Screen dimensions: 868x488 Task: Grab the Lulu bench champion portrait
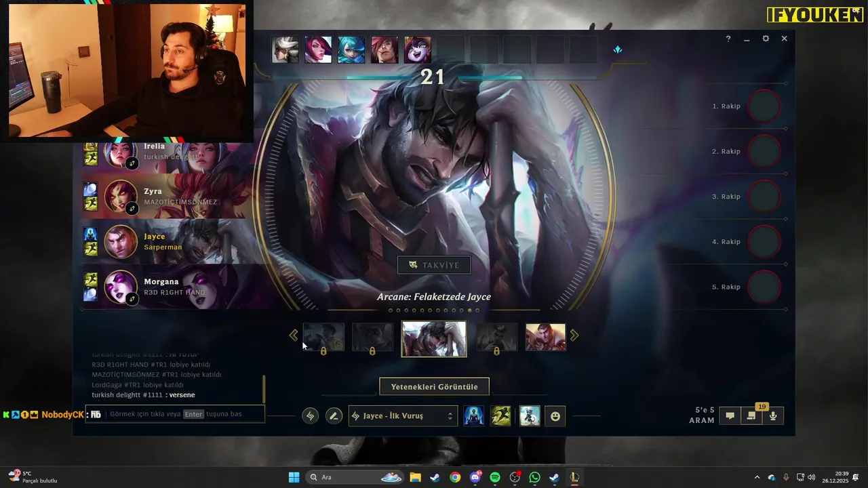pyautogui.click(x=418, y=50)
